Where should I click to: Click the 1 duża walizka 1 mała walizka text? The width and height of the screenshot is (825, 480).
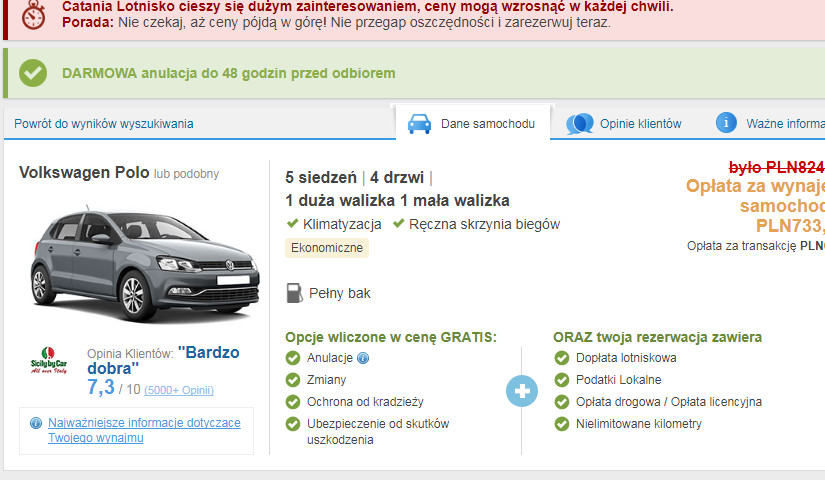click(397, 201)
